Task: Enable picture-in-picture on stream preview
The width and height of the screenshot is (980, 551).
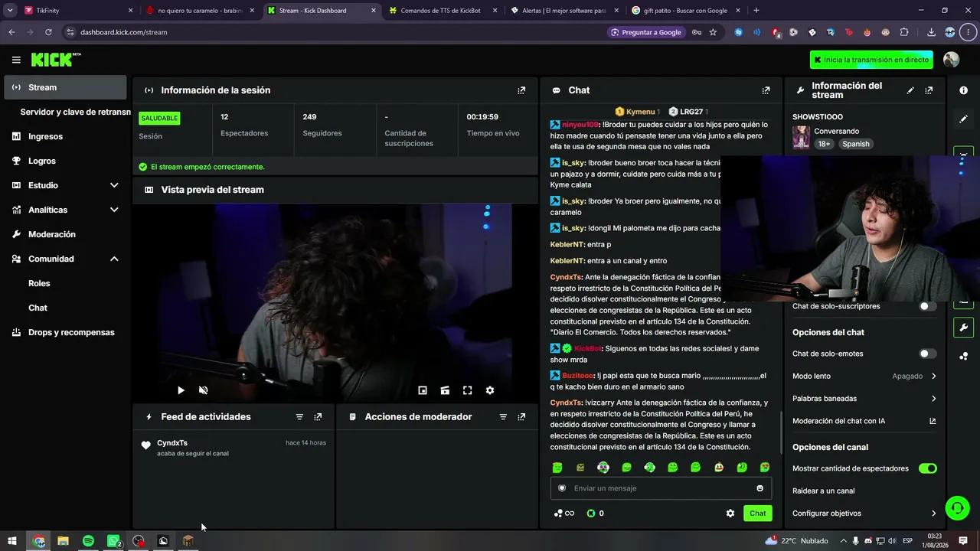Action: [x=423, y=390]
